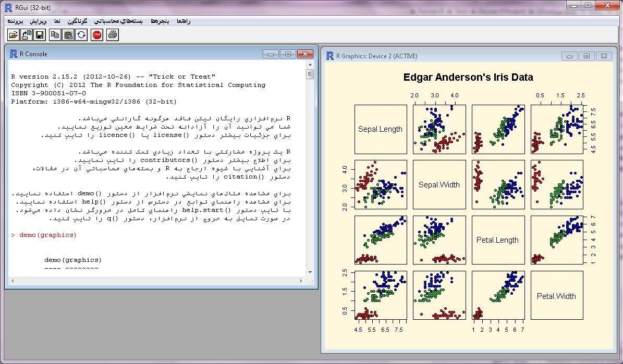Maximize the R Console window
Screen dimensions: 623x364
288,54
